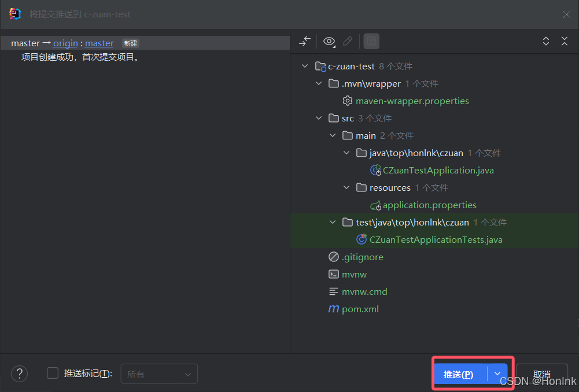Click the src folder icon
The image size is (579, 392).
[333, 118]
